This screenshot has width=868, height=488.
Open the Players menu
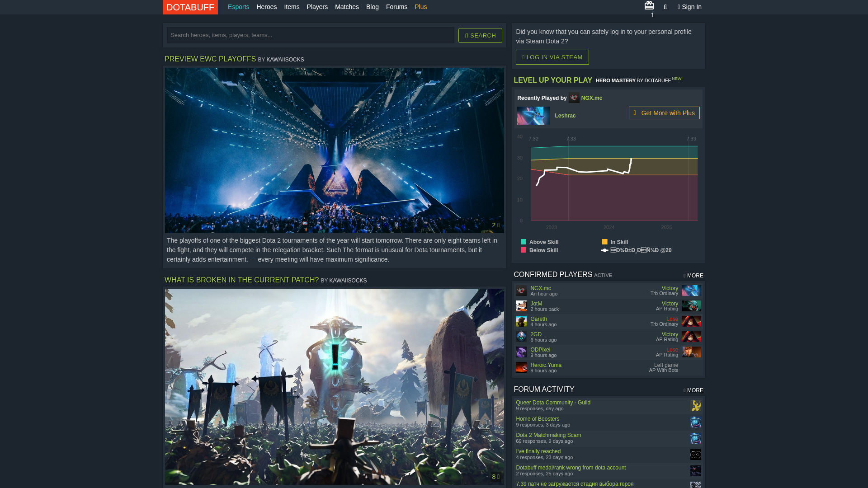tap(317, 7)
